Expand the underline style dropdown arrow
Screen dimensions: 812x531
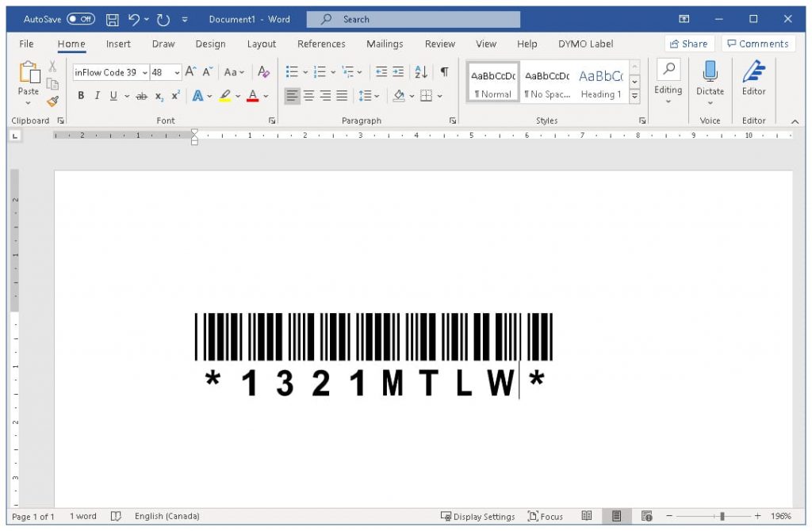coord(126,96)
